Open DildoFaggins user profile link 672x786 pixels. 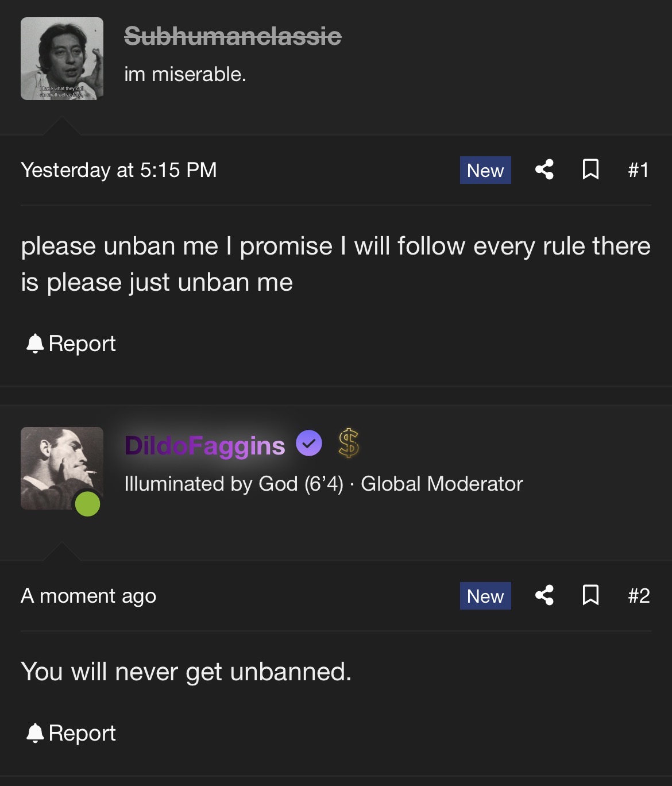(x=204, y=445)
